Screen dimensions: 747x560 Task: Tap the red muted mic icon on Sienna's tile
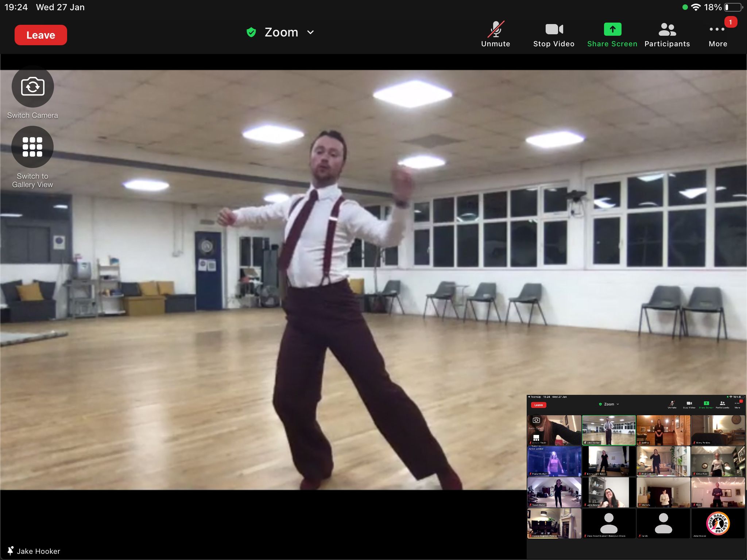tap(640, 443)
